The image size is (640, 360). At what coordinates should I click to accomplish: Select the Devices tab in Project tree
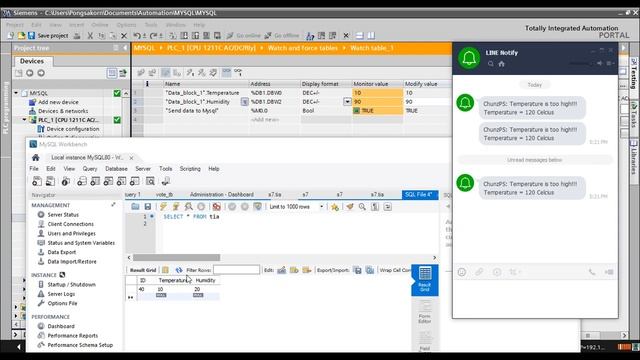coord(32,61)
